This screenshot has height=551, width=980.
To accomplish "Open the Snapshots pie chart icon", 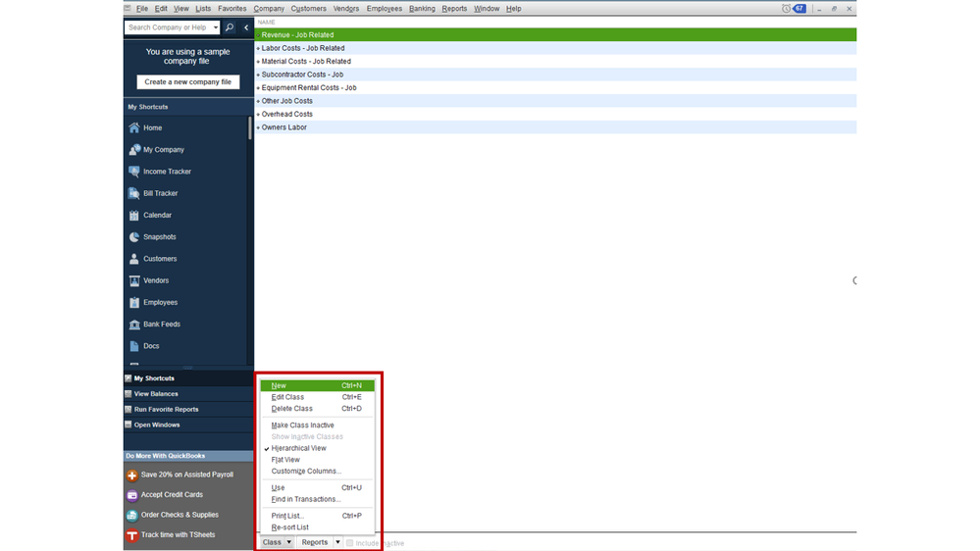I will (x=134, y=236).
